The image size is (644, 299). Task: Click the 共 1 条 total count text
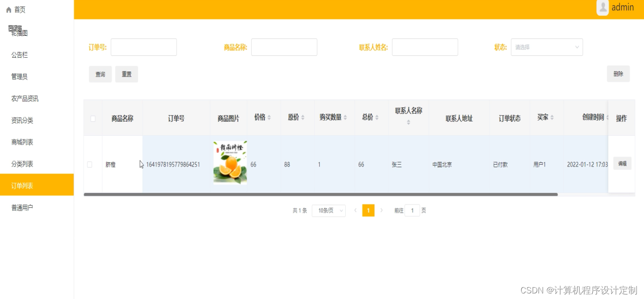[300, 211]
